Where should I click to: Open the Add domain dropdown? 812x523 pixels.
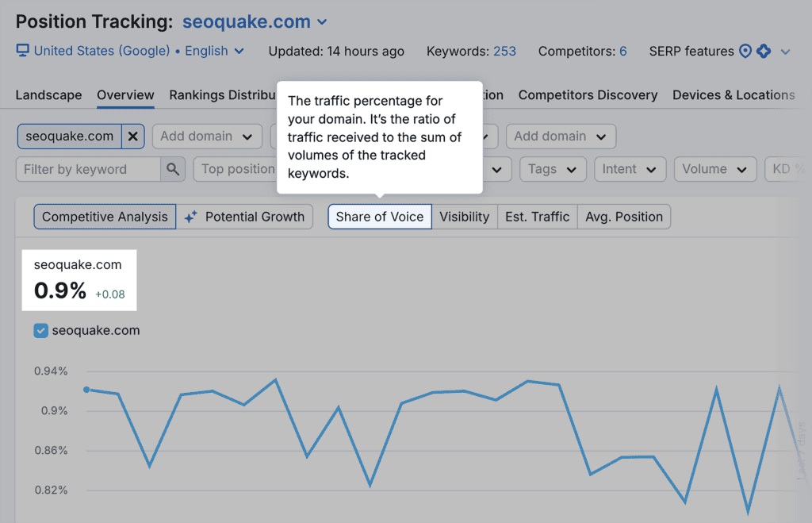click(x=207, y=136)
